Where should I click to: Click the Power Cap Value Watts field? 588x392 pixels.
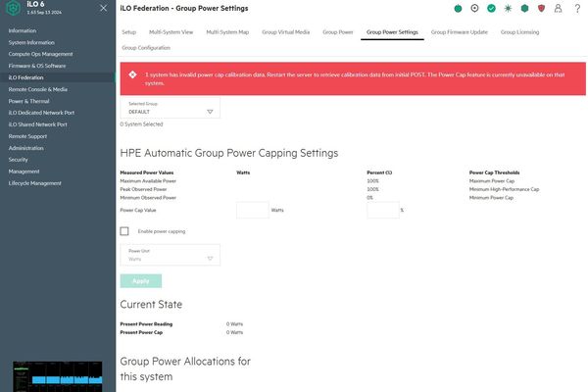click(x=253, y=210)
